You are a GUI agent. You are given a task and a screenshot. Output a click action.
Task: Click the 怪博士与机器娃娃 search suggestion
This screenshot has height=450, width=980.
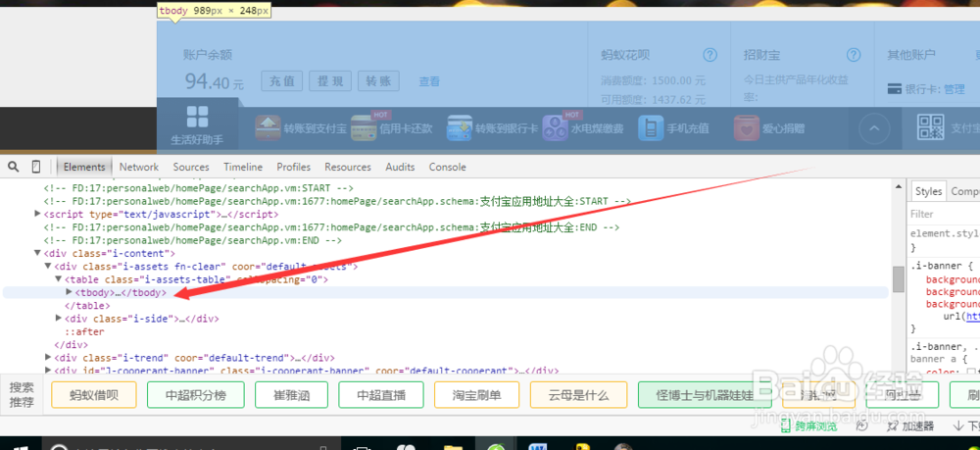pos(705,394)
